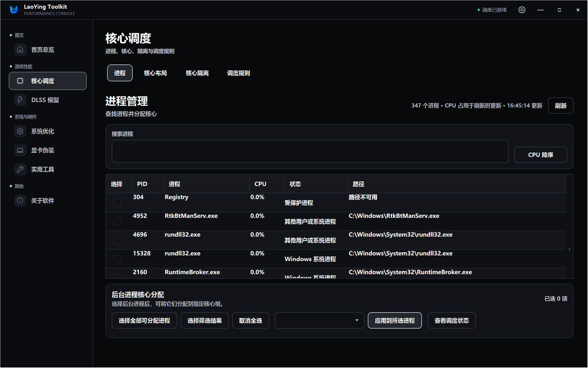Open 系统优化 page
Image resolution: width=588 pixels, height=368 pixels.
point(48,131)
